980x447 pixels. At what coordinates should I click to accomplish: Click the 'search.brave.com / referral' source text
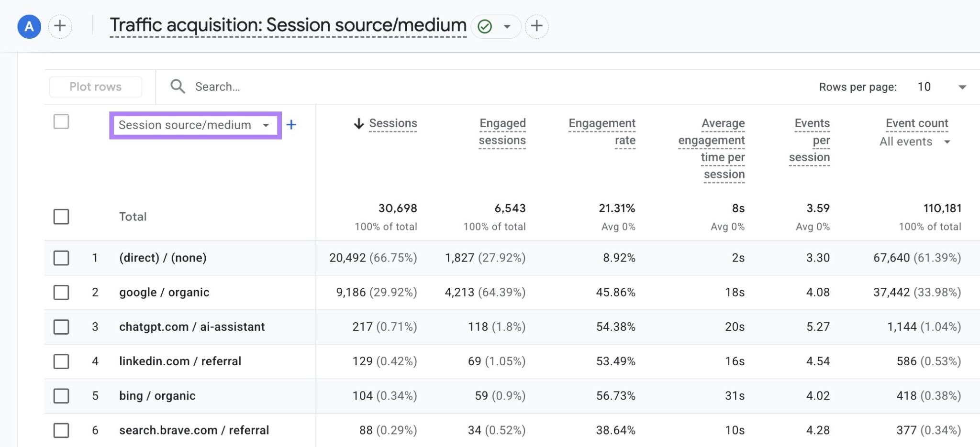(194, 430)
